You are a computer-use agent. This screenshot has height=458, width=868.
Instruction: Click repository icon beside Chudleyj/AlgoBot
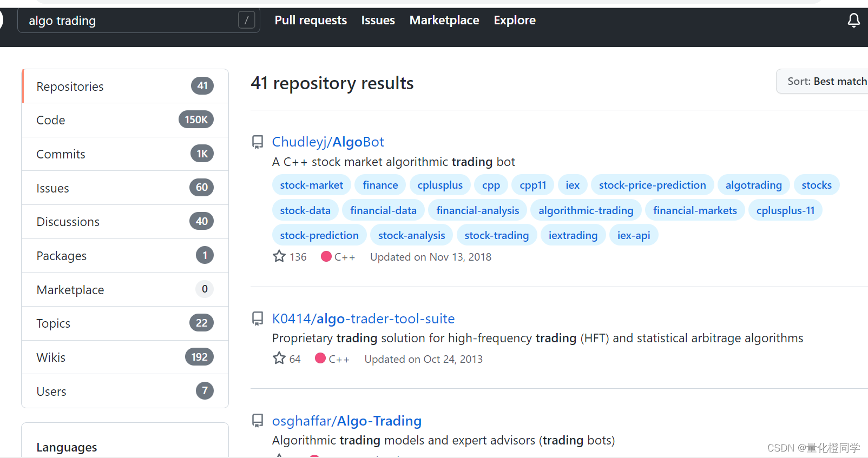[258, 142]
